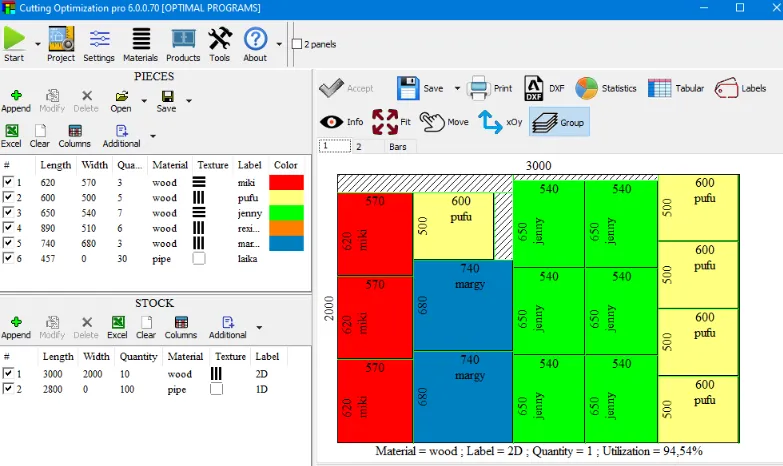The width and height of the screenshot is (783, 466).
Task: Expand pieces Additional dropdown arrow
Action: tap(153, 136)
